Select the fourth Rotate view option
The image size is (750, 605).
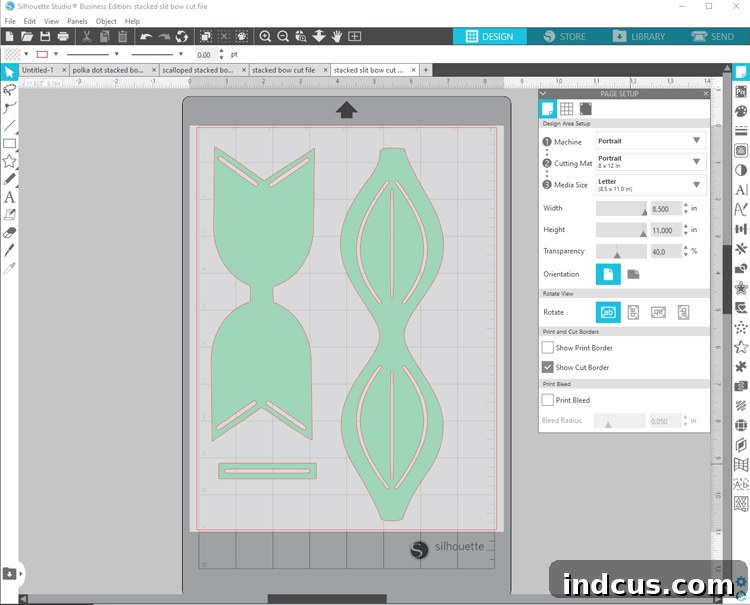click(x=684, y=312)
